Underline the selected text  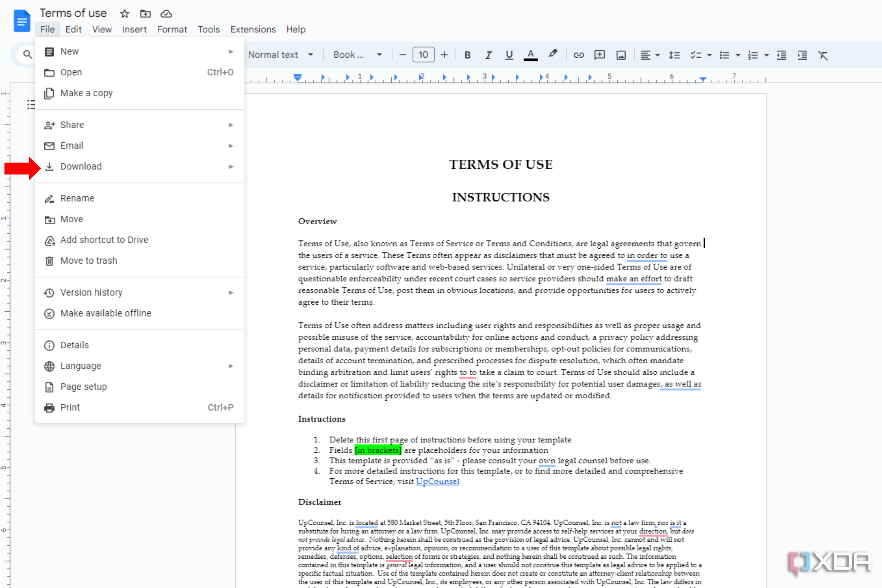click(x=509, y=55)
